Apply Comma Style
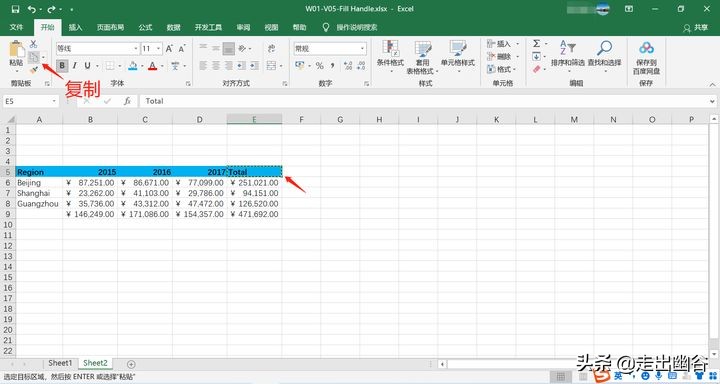Screen dimensions: 720x384 point(332,66)
